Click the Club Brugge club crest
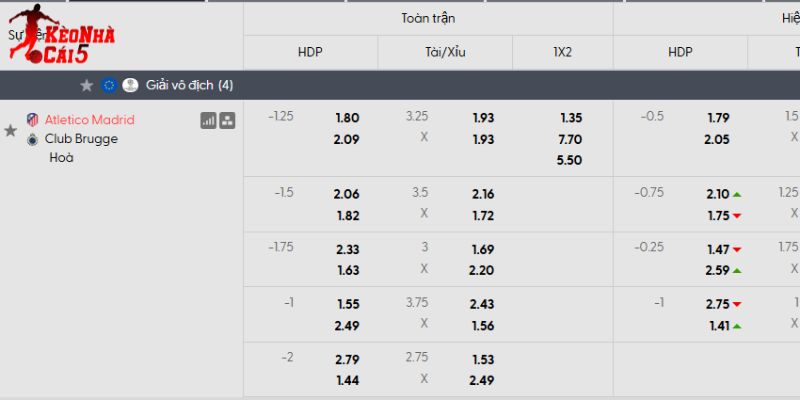The width and height of the screenshot is (800, 400). click(x=32, y=139)
